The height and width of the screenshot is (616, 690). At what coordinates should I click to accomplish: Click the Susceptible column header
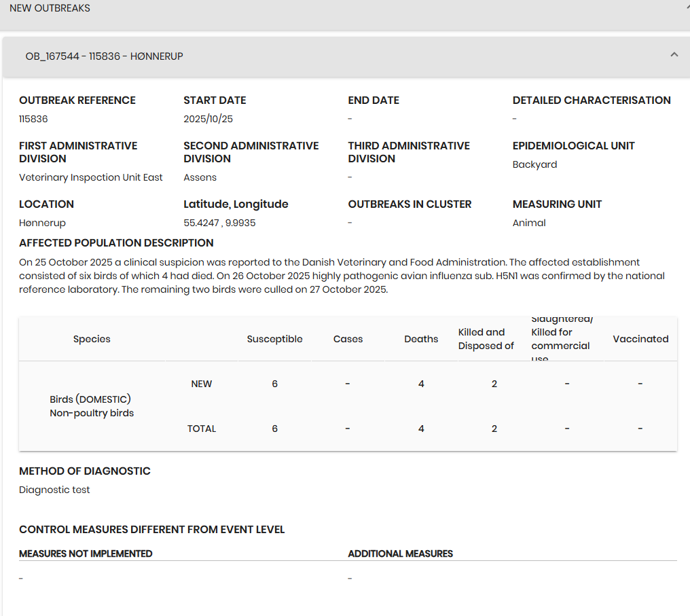[x=274, y=339]
